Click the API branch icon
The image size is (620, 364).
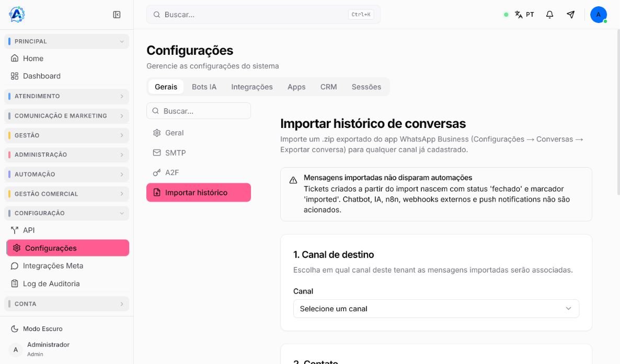[15, 230]
